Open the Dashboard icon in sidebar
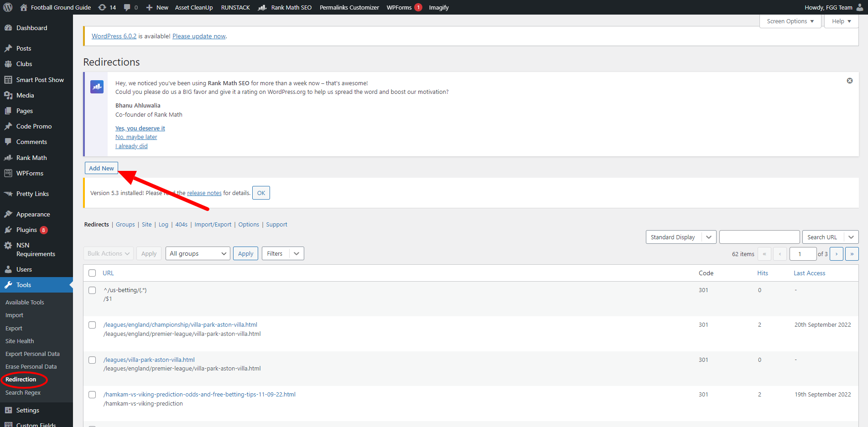The image size is (868, 427). 8,28
